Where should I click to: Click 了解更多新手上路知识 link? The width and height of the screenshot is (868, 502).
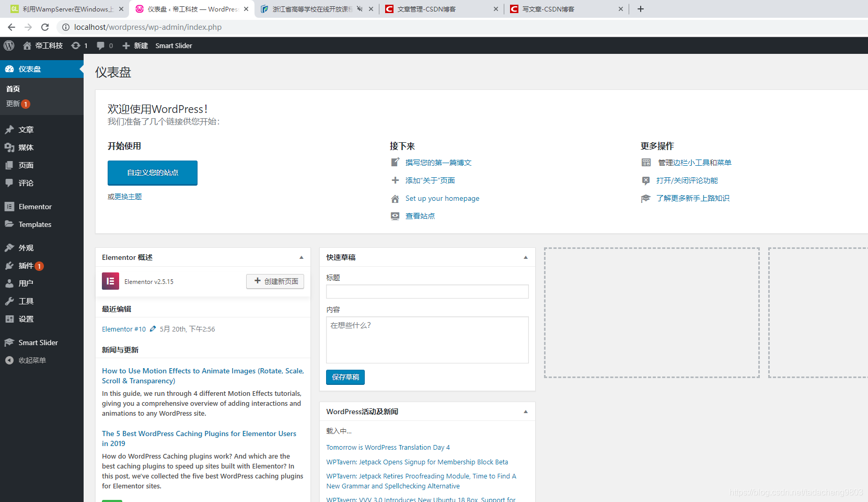(693, 198)
